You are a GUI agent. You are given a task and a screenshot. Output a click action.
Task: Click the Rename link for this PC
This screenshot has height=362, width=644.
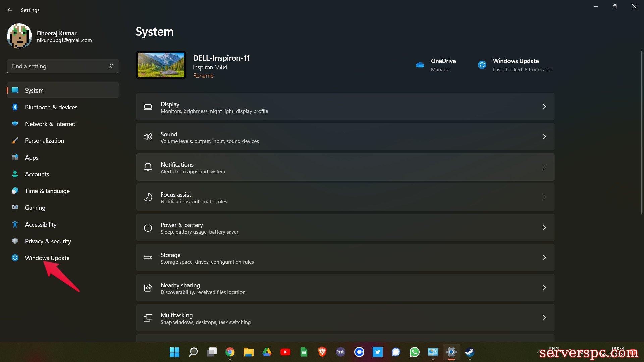(x=203, y=76)
